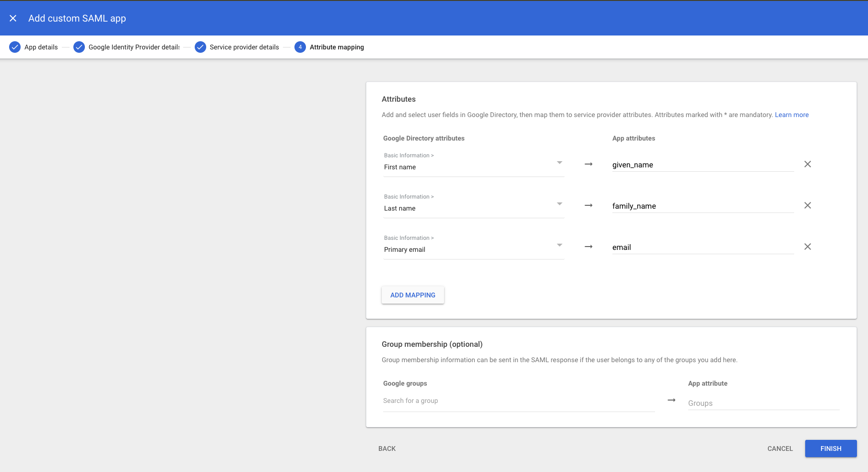Click the Service provider details step checkmark
868x472 pixels.
click(200, 47)
